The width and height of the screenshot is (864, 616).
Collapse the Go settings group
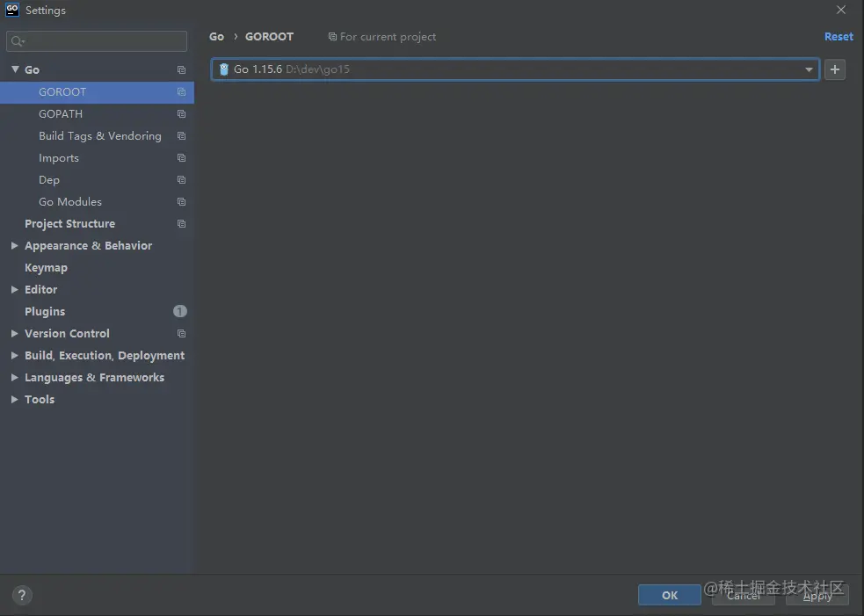tap(15, 69)
